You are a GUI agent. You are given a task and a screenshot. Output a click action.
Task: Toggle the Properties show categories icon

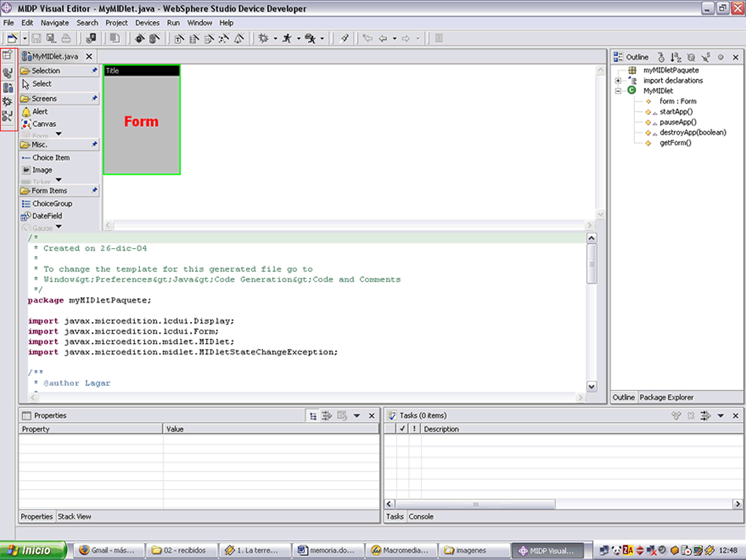(x=313, y=416)
